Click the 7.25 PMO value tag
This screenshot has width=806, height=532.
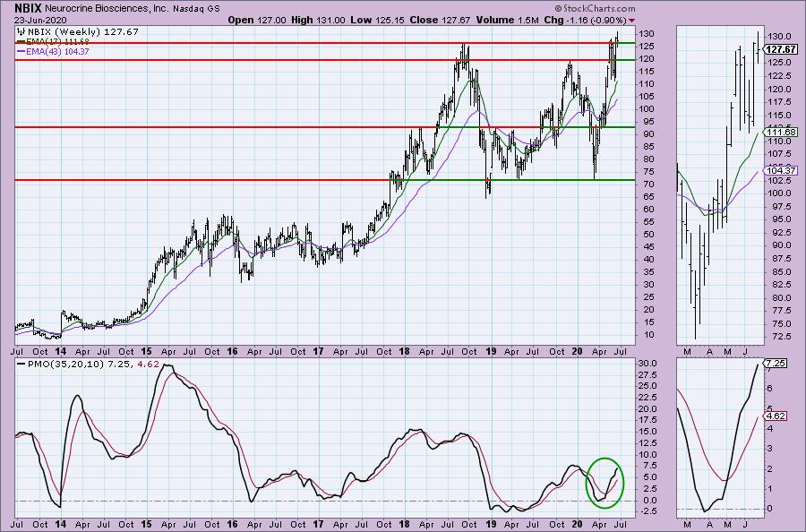pyautogui.click(x=776, y=363)
